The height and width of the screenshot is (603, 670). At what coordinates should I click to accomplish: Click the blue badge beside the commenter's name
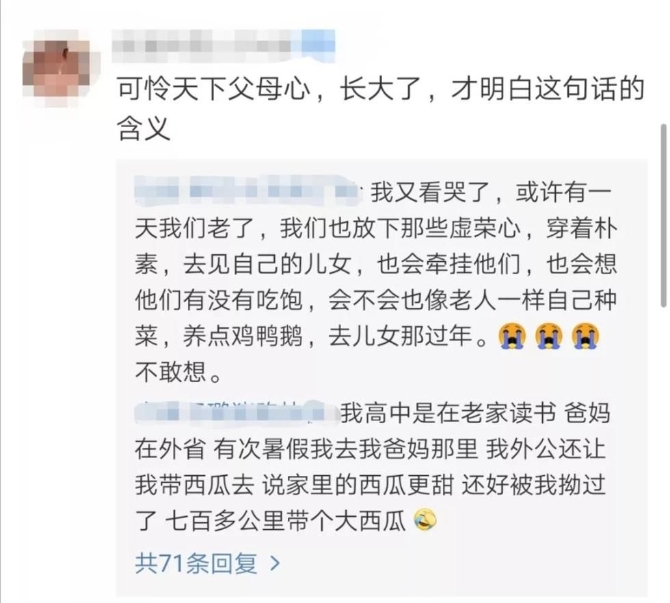(318, 45)
